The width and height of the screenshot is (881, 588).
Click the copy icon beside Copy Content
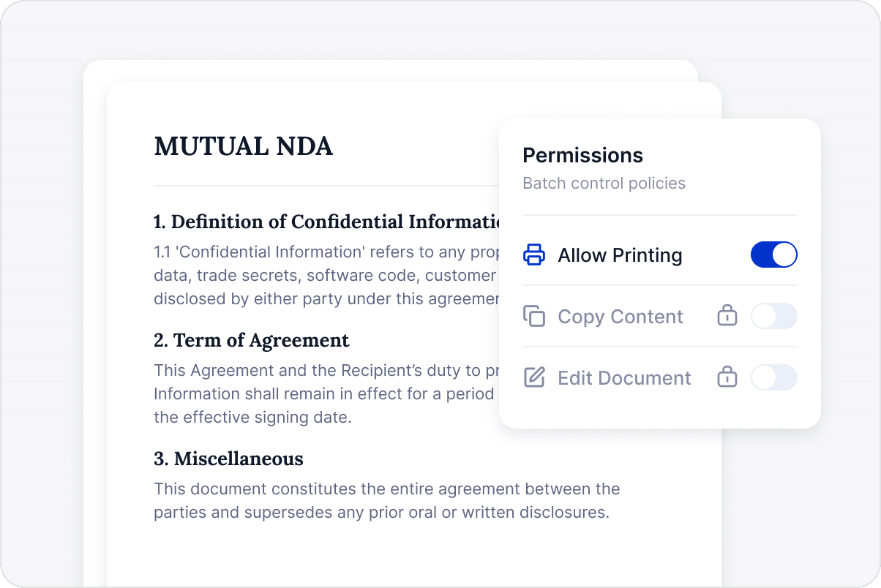tap(534, 316)
